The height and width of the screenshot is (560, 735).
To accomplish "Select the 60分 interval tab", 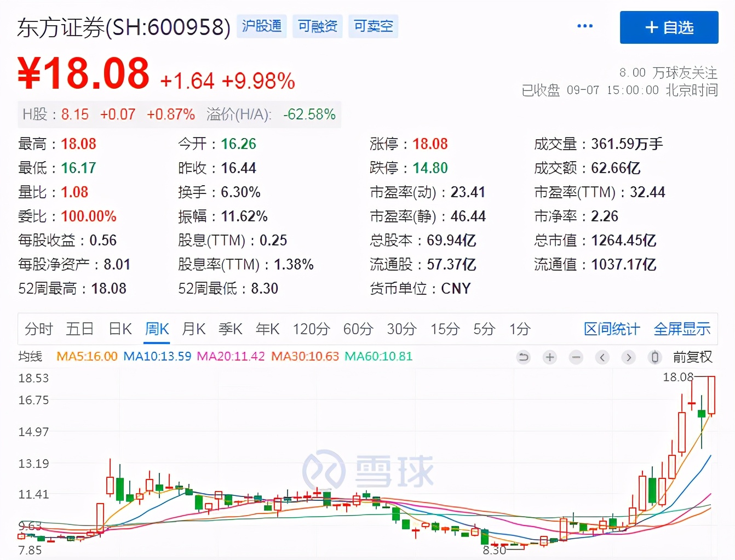I will click(358, 329).
